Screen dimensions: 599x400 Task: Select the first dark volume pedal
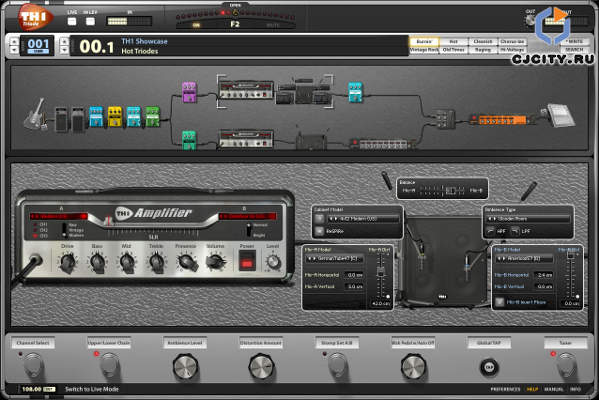coord(61,119)
